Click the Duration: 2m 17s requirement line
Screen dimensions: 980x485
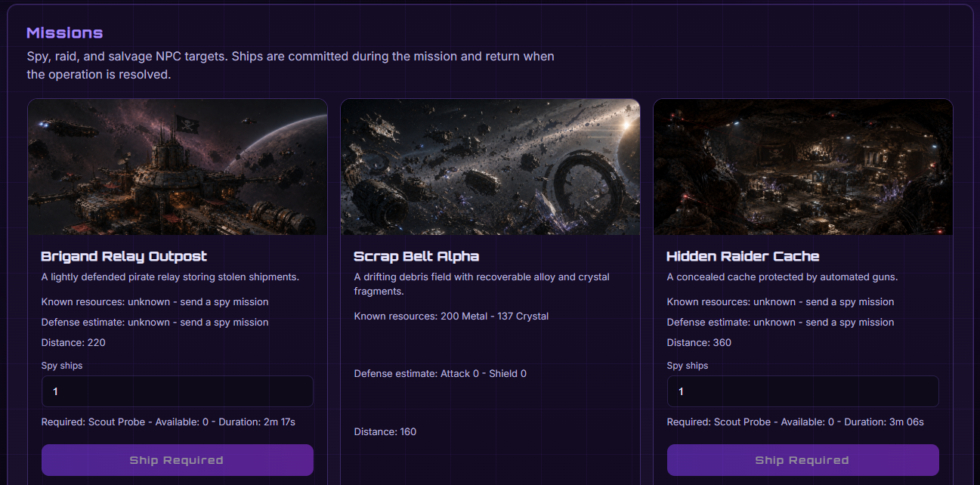click(x=168, y=422)
